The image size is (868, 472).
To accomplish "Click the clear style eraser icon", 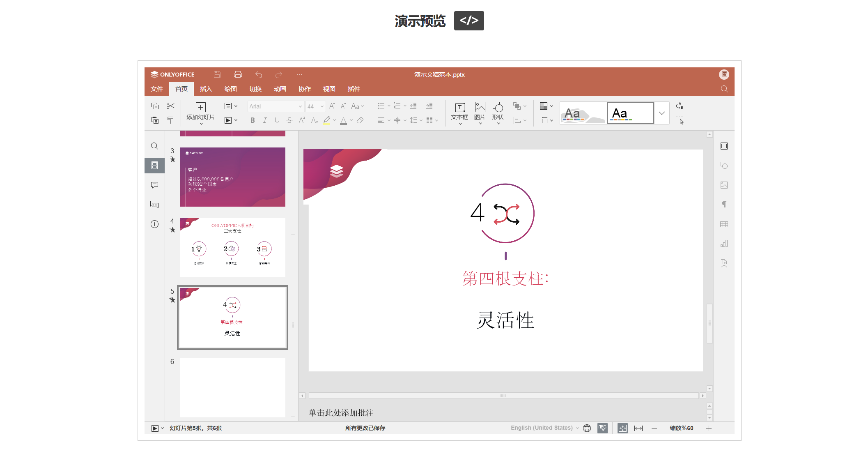I will pos(360,120).
